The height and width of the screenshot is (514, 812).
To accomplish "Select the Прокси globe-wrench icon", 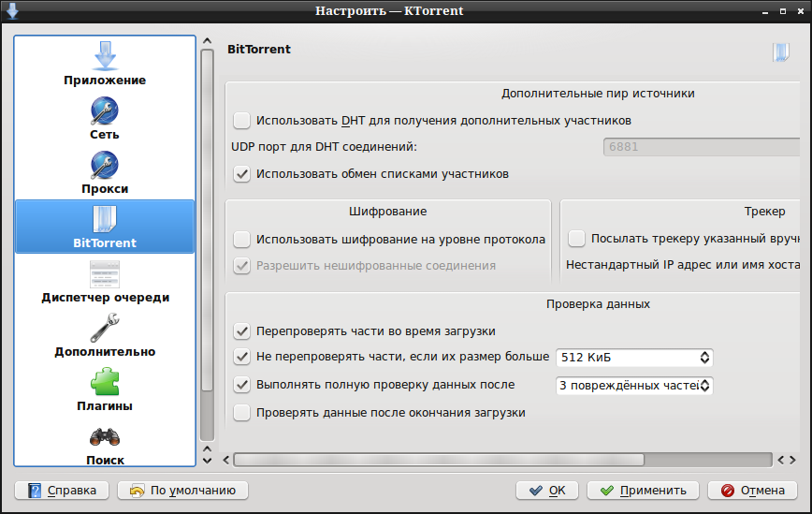I will [x=105, y=165].
